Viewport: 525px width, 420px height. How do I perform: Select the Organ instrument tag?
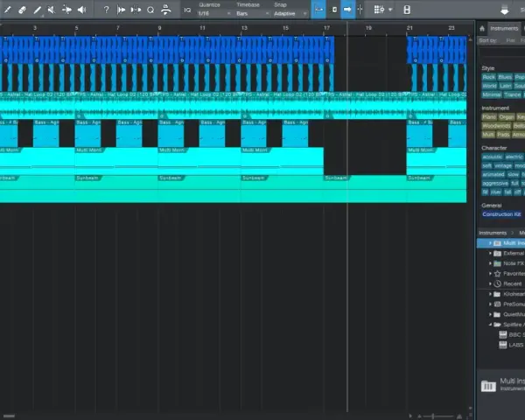[x=507, y=117]
